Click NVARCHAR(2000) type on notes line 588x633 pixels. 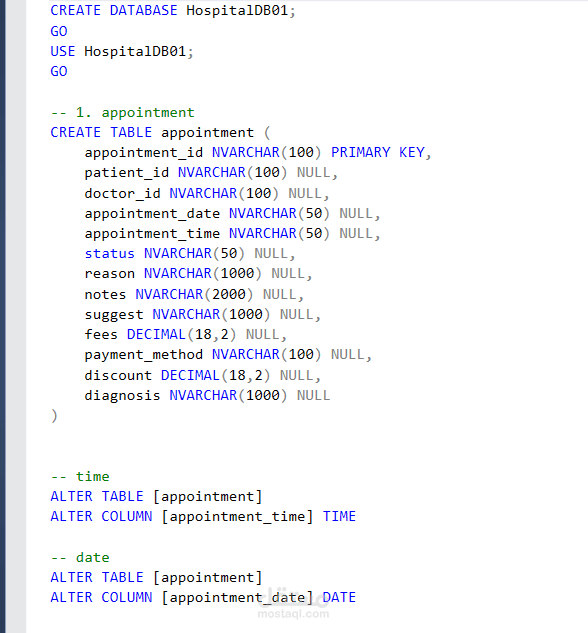click(x=194, y=294)
